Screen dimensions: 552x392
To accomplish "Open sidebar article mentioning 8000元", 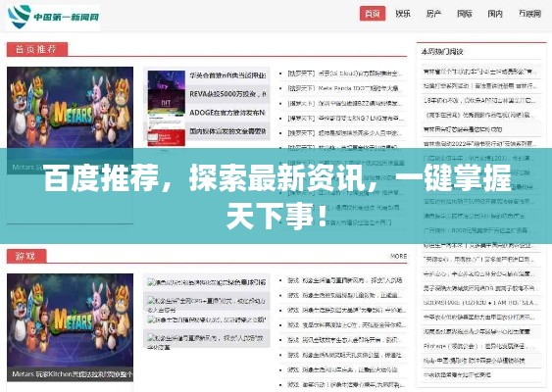I will (x=477, y=230).
